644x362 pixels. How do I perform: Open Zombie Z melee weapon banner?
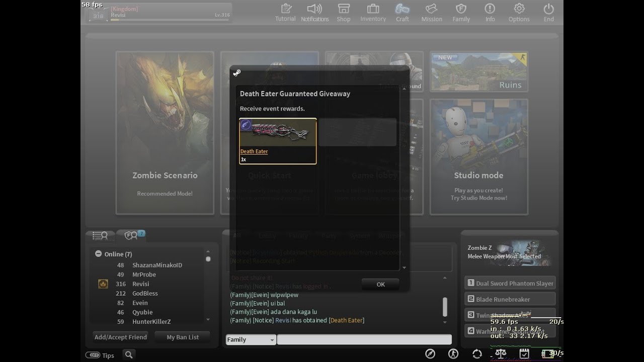point(509,252)
